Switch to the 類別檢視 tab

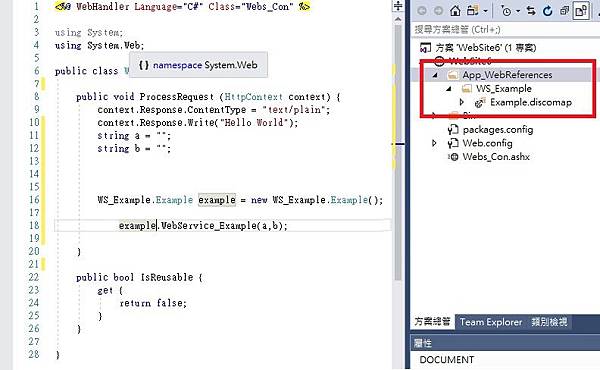coord(549,322)
